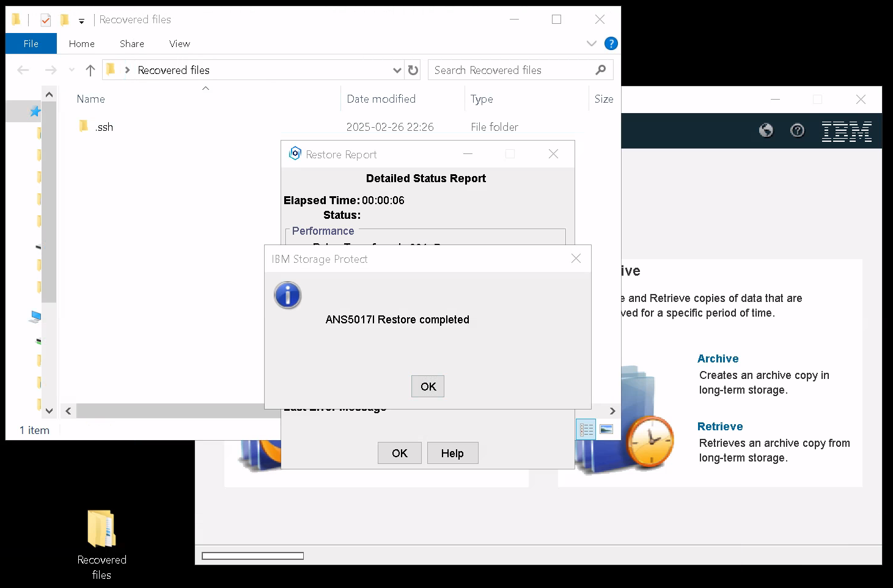Open the Home ribbon tab
Image resolution: width=893 pixels, height=588 pixels.
(x=82, y=43)
